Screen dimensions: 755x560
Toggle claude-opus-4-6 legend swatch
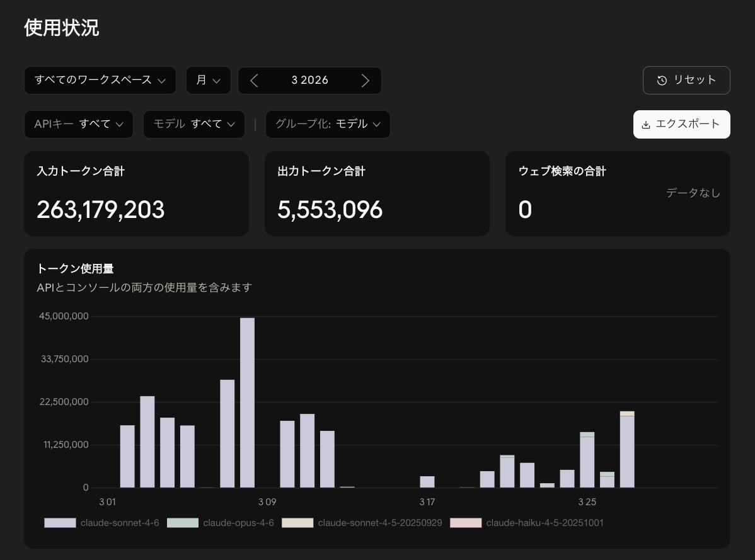pos(183,523)
